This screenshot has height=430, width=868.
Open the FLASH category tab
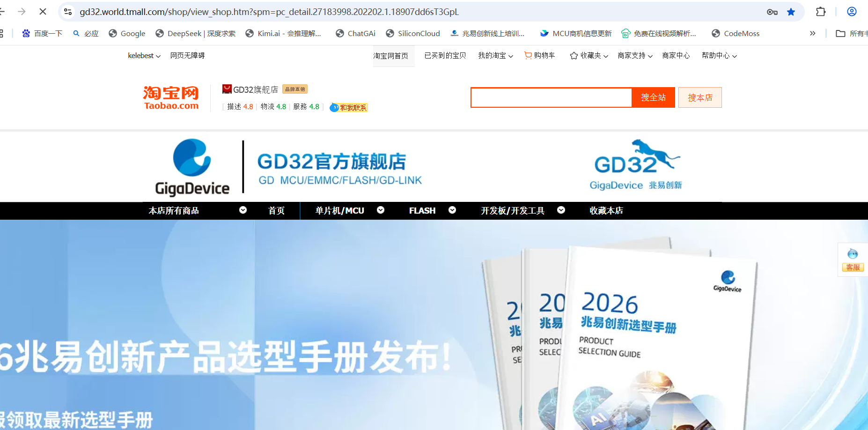coord(422,211)
